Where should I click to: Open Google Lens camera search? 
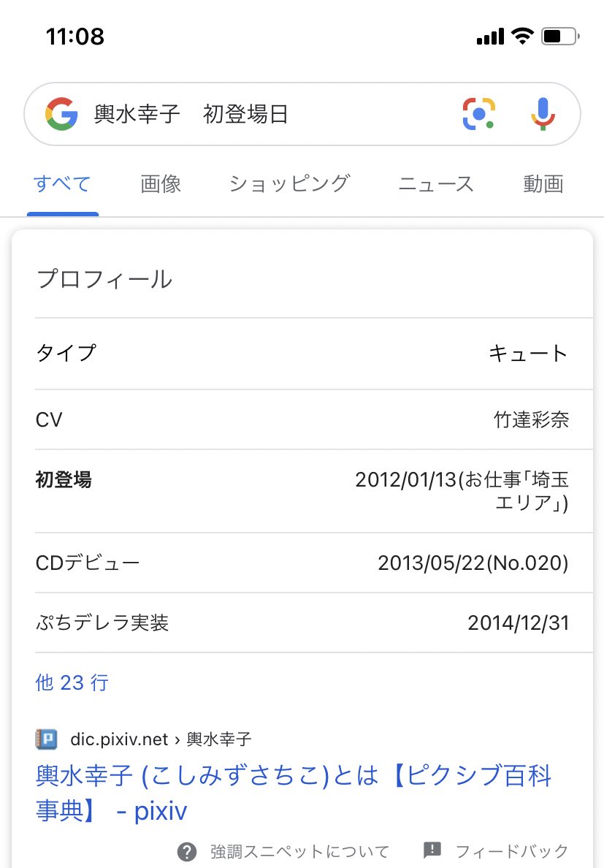click(478, 114)
